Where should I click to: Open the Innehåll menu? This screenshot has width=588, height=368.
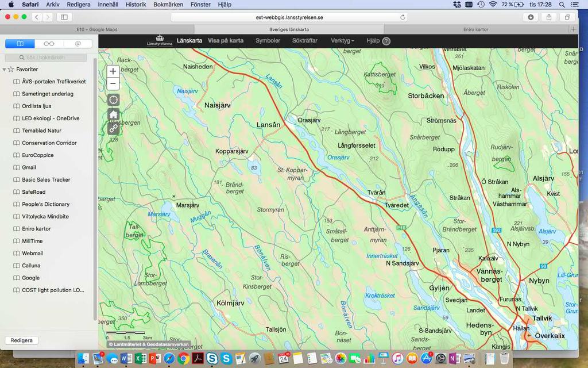(x=108, y=5)
